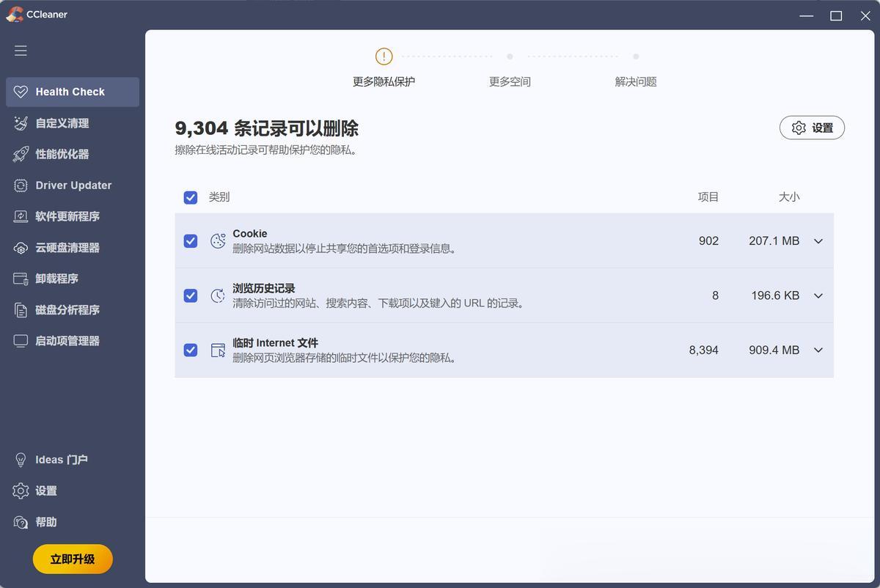Select the 更多空间 step

click(x=510, y=82)
